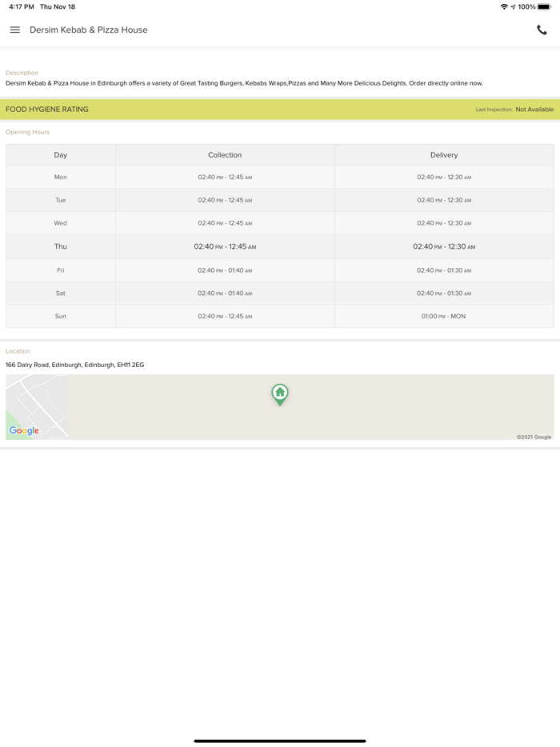Tap the Description label
This screenshot has width=560, height=747.
(x=22, y=73)
